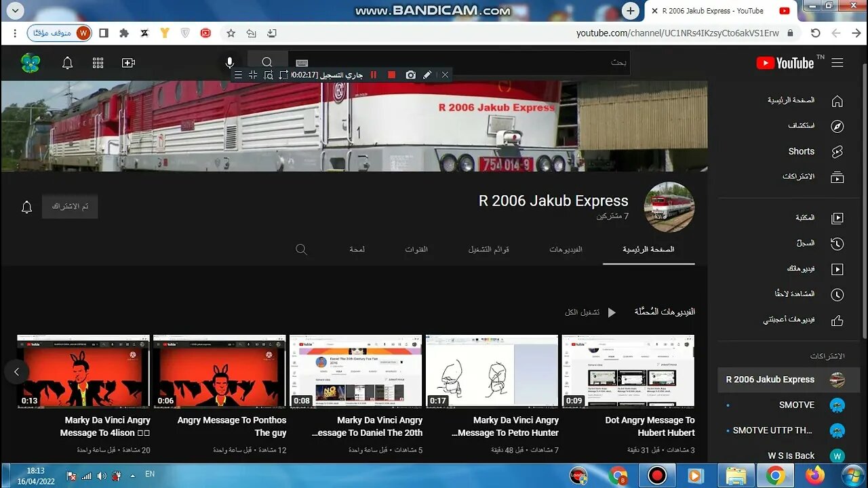Viewport: 868px width, 488px height.
Task: Open the Chrome three-dot menu
Action: tap(15, 33)
